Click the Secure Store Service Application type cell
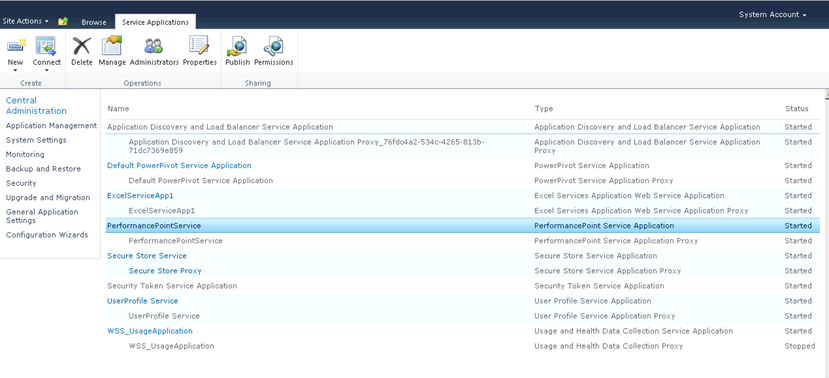The height and width of the screenshot is (378, 829). [x=596, y=256]
